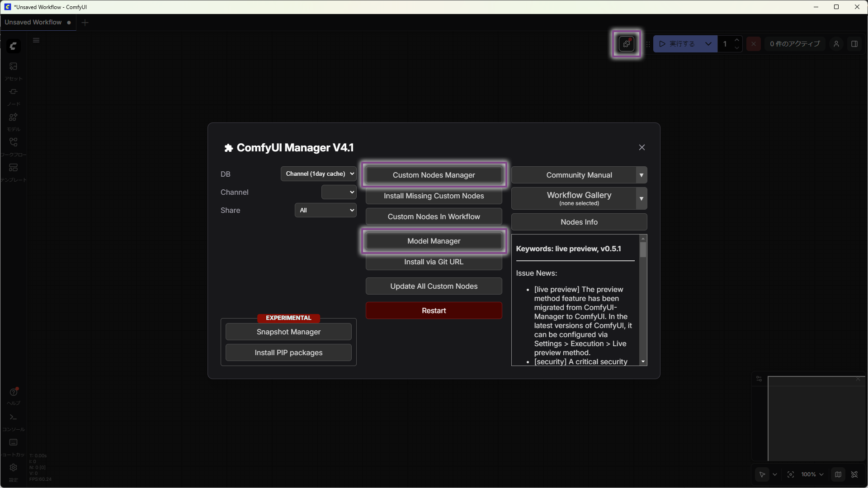This screenshot has height=488, width=868.
Task: Increase the batch count stepper
Action: 737,40
